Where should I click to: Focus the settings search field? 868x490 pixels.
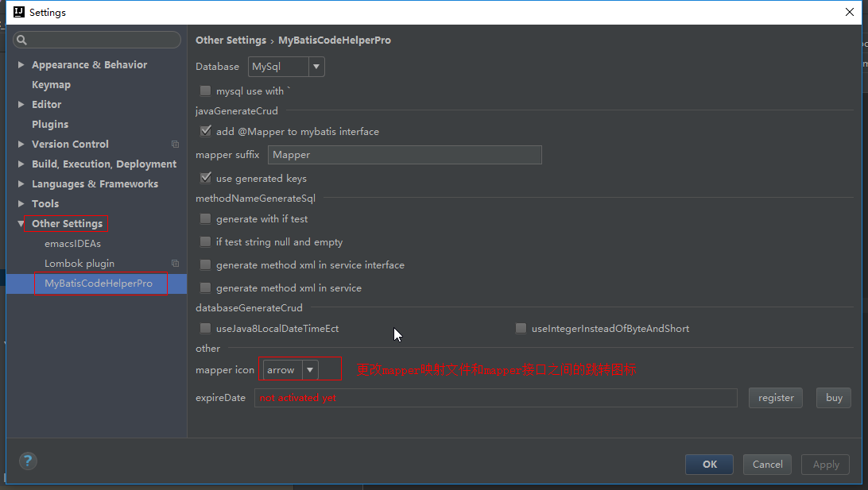[x=97, y=40]
